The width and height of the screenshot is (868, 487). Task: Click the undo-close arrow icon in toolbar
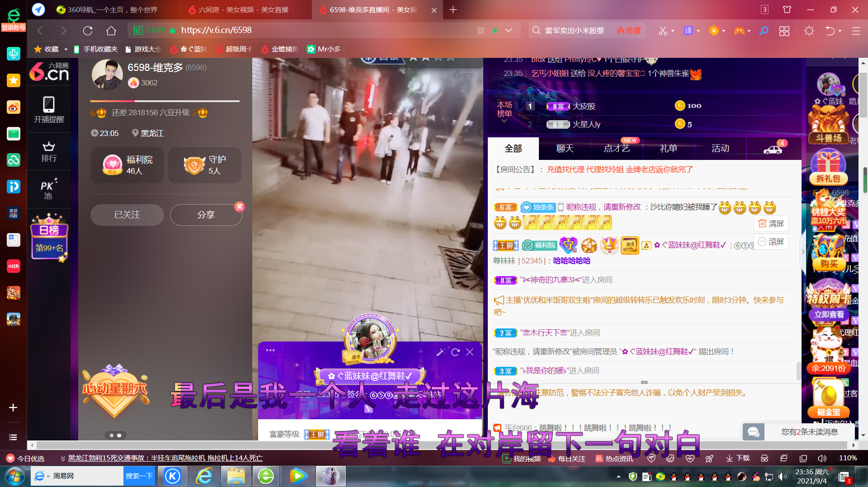(x=830, y=31)
